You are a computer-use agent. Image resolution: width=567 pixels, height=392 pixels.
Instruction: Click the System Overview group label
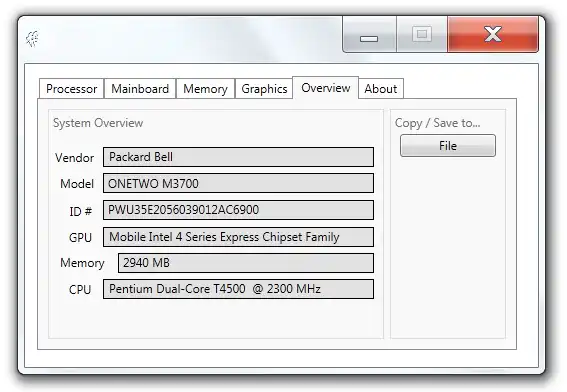(x=98, y=123)
